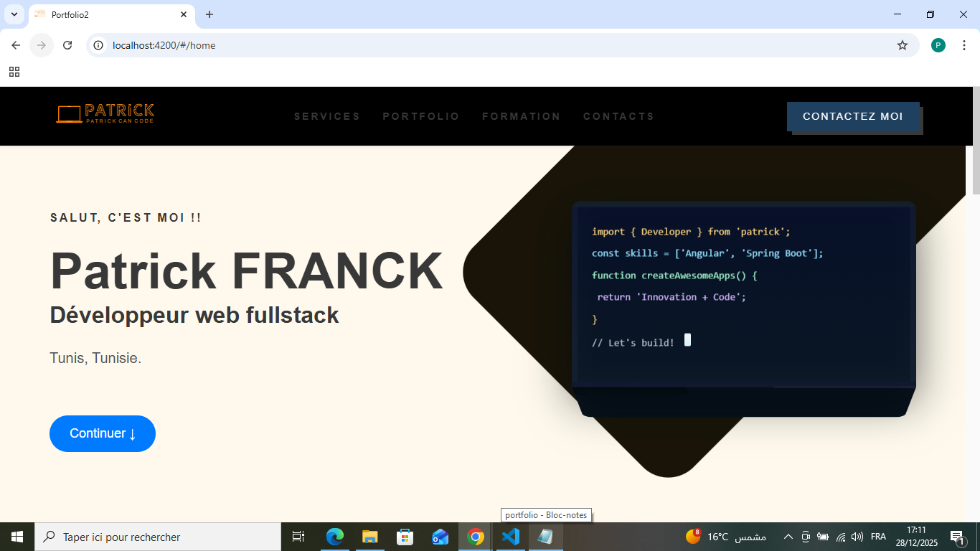Open the notifications icon in the system tray
Viewport: 980px width, 551px height.
click(x=956, y=536)
